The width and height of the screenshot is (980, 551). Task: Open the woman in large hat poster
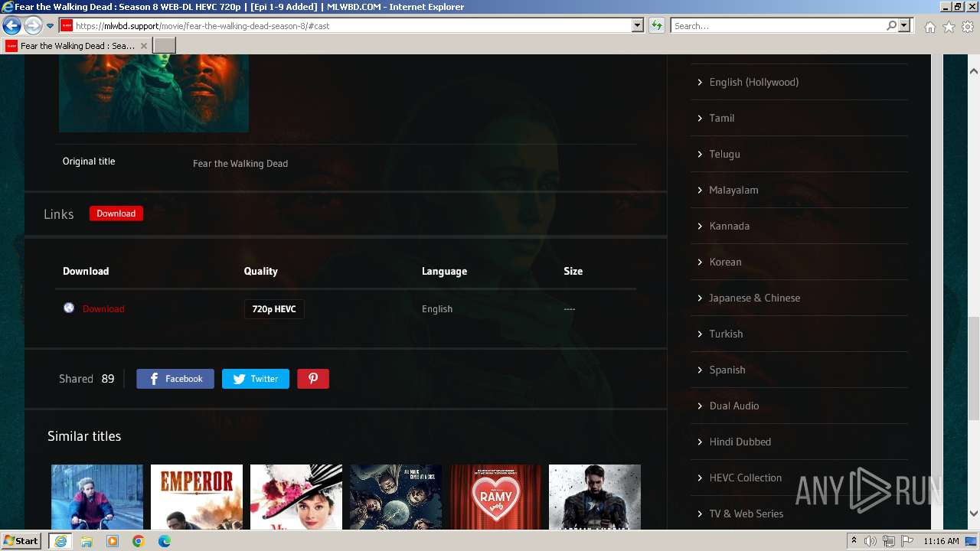pyautogui.click(x=296, y=497)
